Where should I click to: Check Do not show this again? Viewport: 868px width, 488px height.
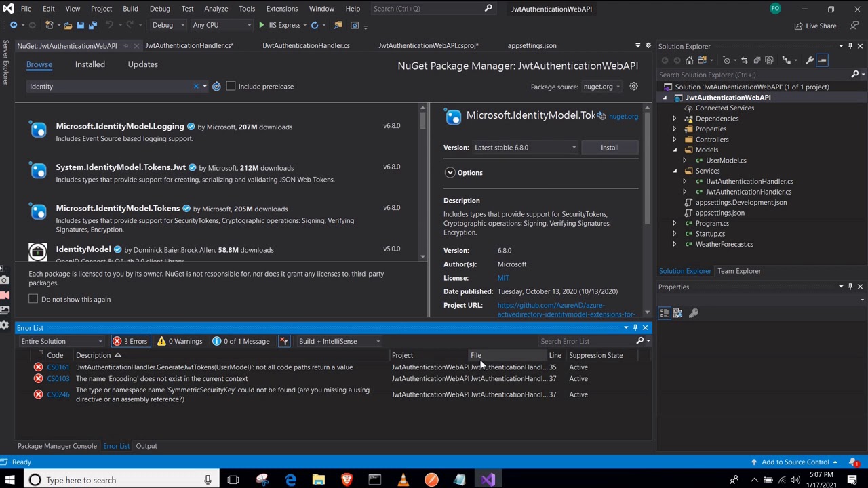(33, 299)
